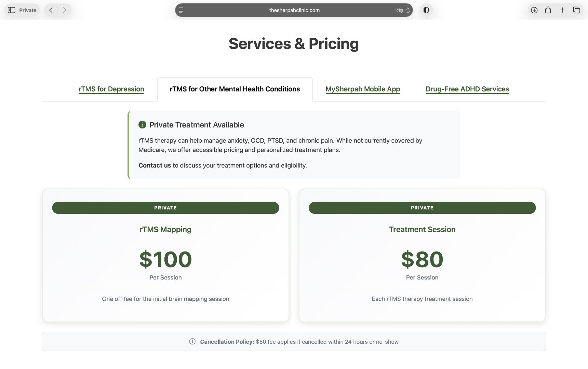
Task: Open the privacy shield report
Action: [426, 10]
